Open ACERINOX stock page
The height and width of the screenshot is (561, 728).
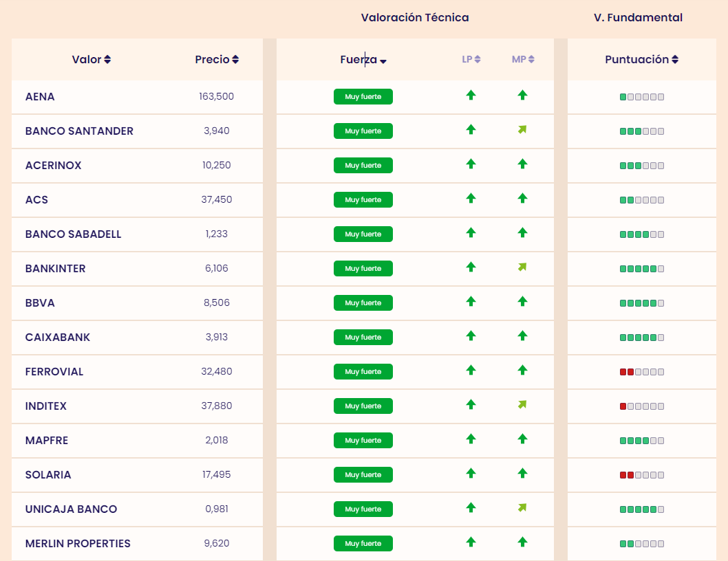click(x=54, y=165)
